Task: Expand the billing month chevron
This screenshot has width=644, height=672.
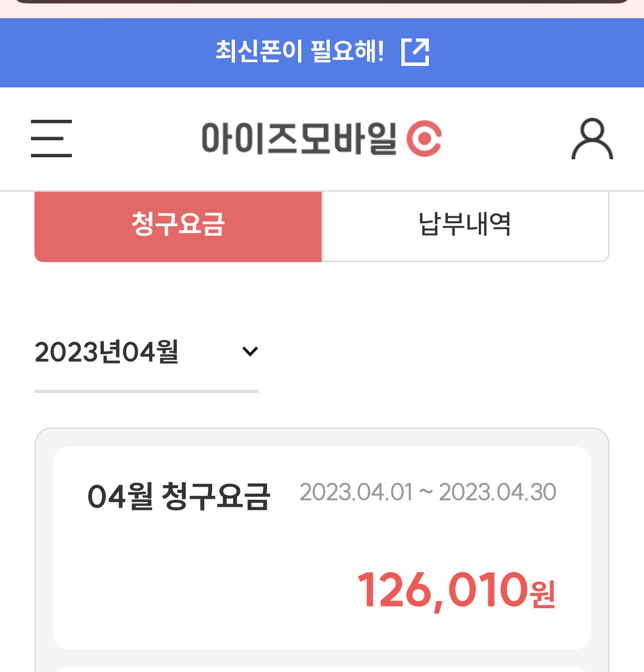Action: click(x=250, y=351)
